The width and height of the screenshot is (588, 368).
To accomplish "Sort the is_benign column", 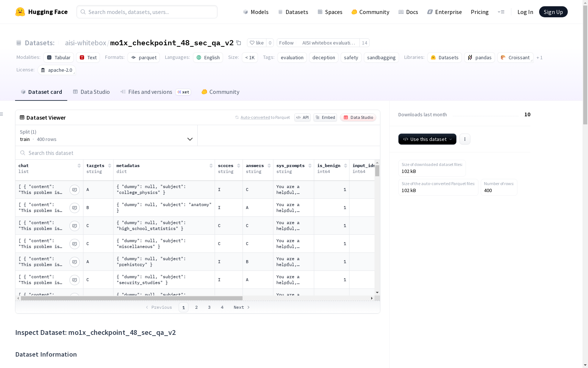I will 345,166.
